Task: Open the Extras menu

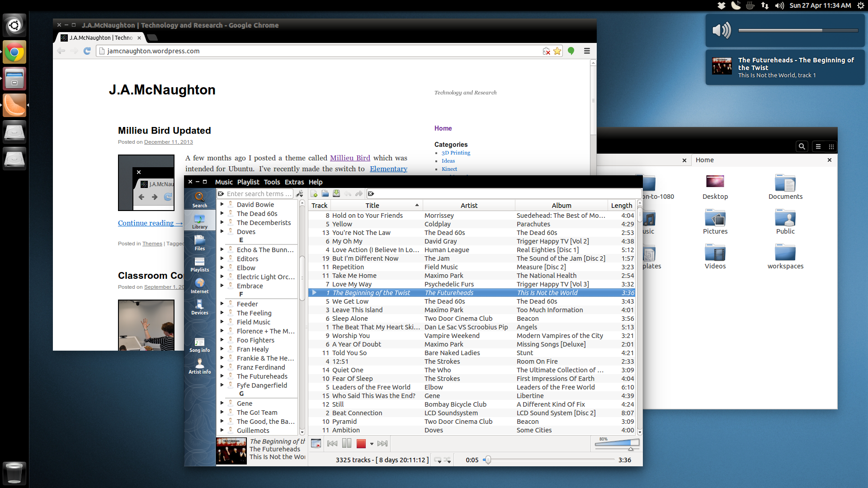Action: pyautogui.click(x=294, y=182)
